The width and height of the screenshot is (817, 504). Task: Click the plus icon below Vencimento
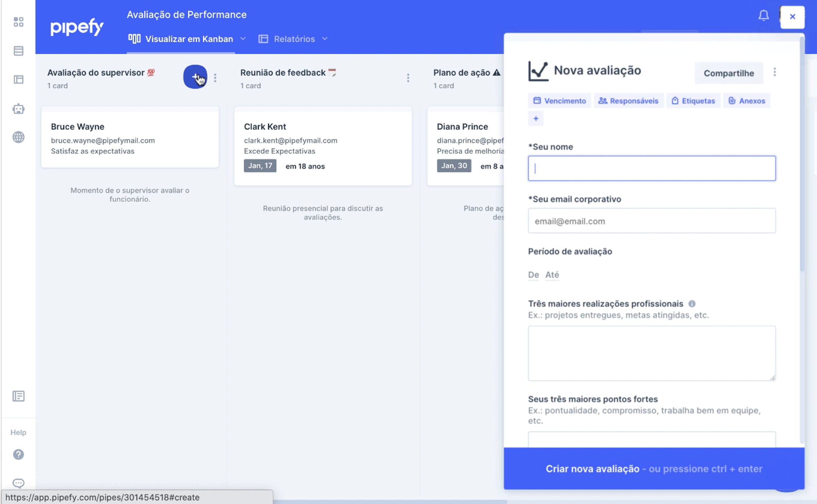(536, 119)
